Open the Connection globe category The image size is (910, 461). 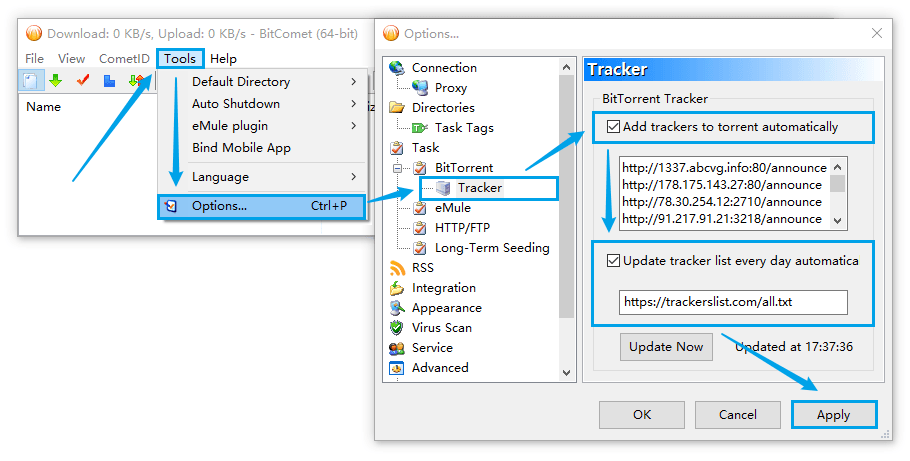pos(396,68)
